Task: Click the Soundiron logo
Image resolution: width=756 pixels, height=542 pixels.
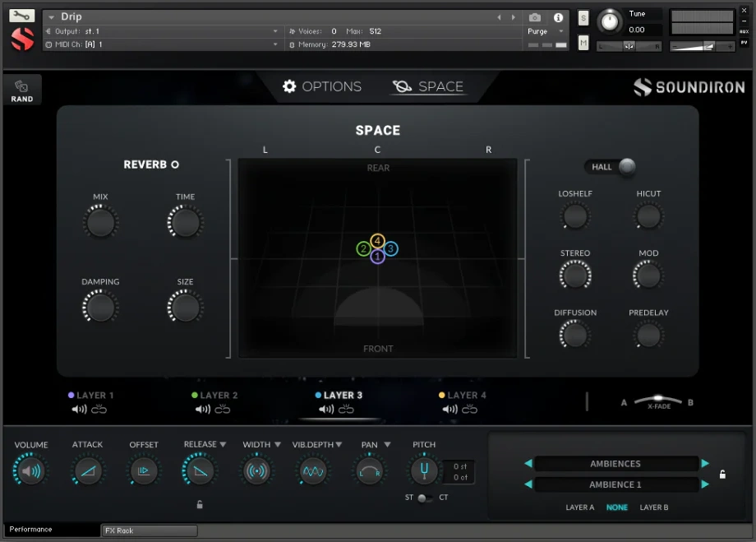Action: (689, 86)
